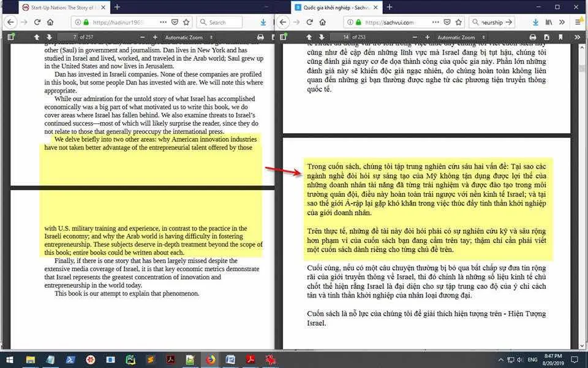
Task: Open the clock showing 8:47 PM
Action: [554, 360]
